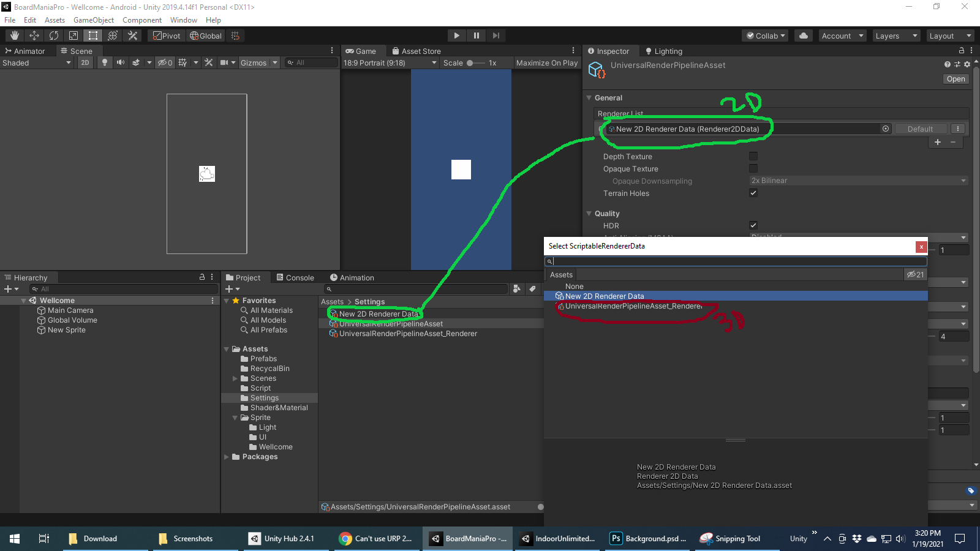Toggle 2D scene view mode
980x551 pixels.
point(85,62)
